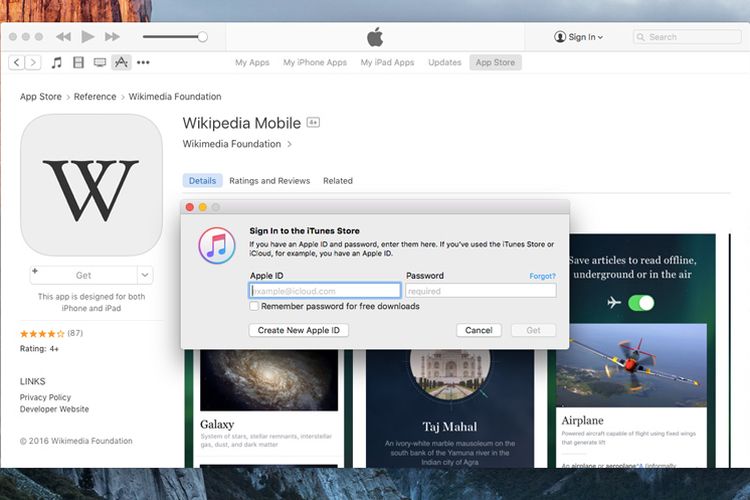The height and width of the screenshot is (500, 750).
Task: Open the Updates tab
Action: pos(444,62)
